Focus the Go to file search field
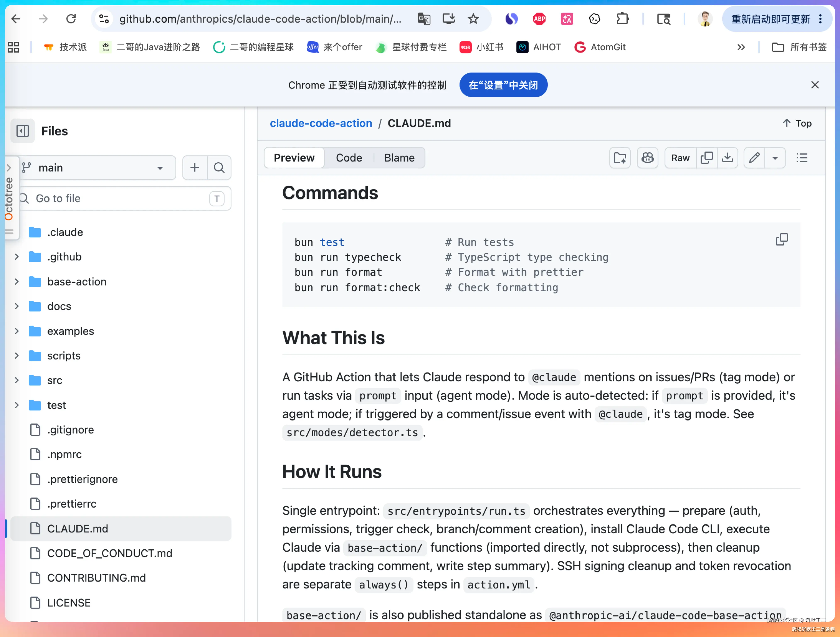Screen dimensions: 840x637 [x=125, y=198]
